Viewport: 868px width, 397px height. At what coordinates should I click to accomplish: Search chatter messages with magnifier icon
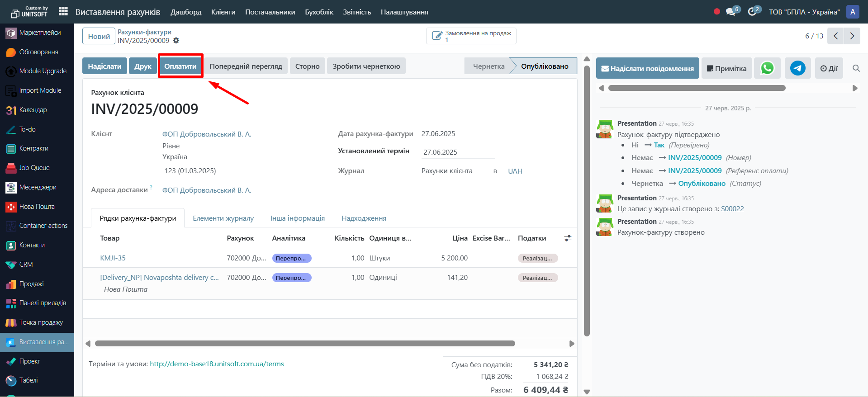(x=856, y=68)
